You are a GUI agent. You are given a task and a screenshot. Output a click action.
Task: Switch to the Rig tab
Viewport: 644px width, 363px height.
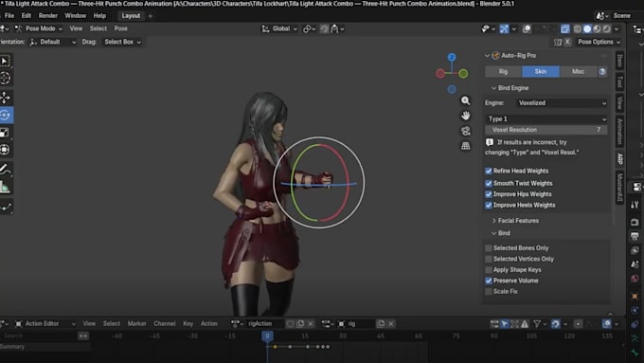pyautogui.click(x=503, y=71)
